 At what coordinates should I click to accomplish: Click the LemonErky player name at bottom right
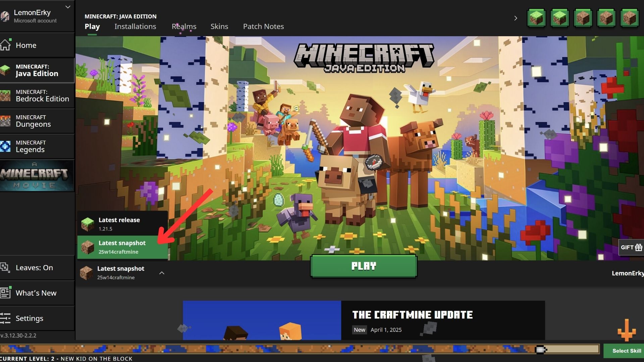(x=628, y=273)
